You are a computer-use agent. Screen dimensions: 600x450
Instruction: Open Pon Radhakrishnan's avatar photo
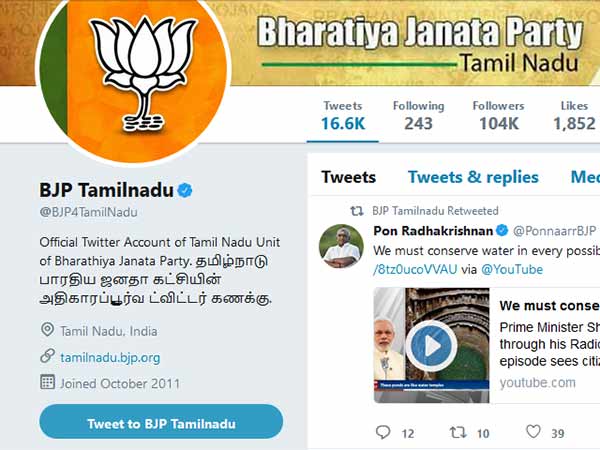pyautogui.click(x=341, y=246)
